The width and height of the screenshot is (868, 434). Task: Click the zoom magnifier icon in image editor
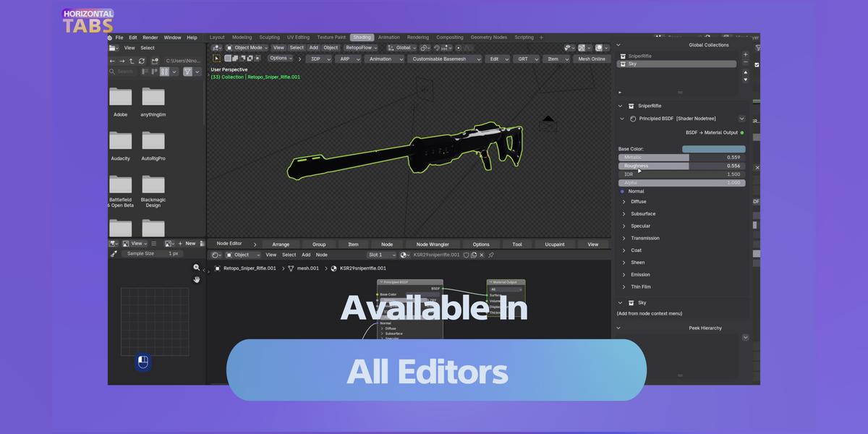[196, 268]
